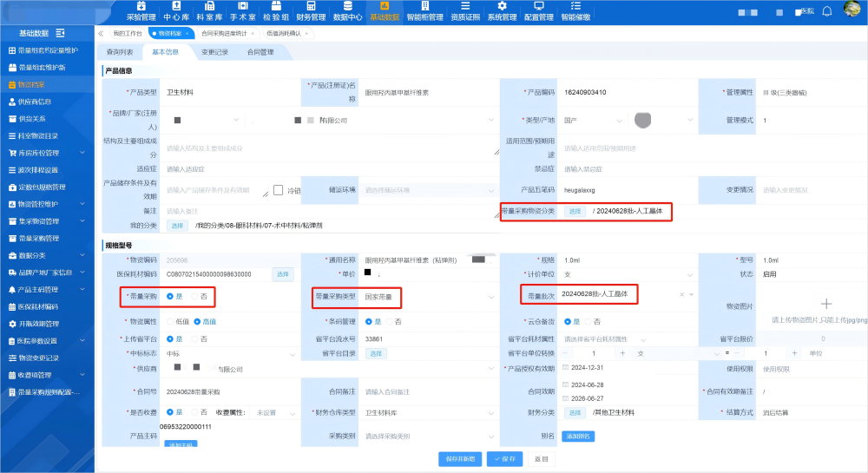Select 否 for 带量采购

click(194, 297)
